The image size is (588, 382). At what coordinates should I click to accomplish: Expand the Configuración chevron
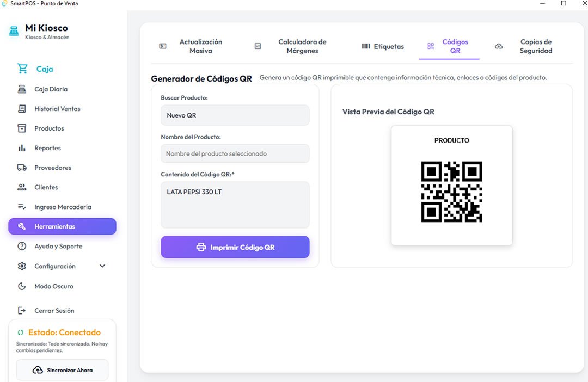pos(102,266)
